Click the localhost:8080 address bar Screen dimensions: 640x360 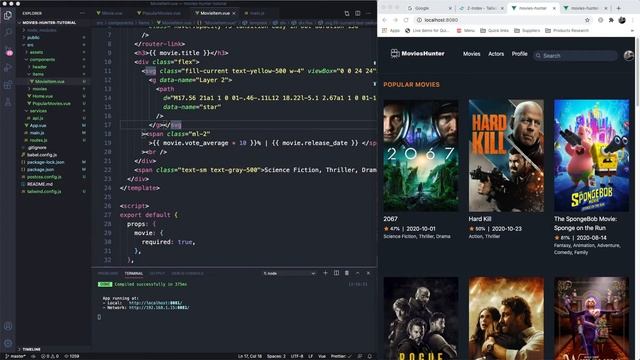click(502, 20)
